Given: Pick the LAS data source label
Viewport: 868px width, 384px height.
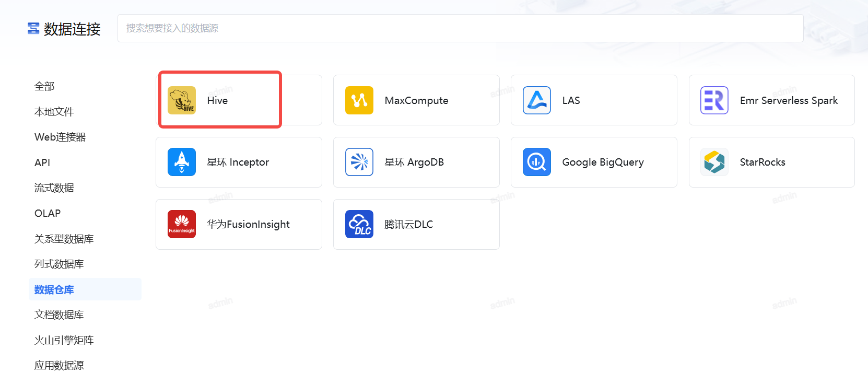Looking at the screenshot, I should tap(571, 100).
